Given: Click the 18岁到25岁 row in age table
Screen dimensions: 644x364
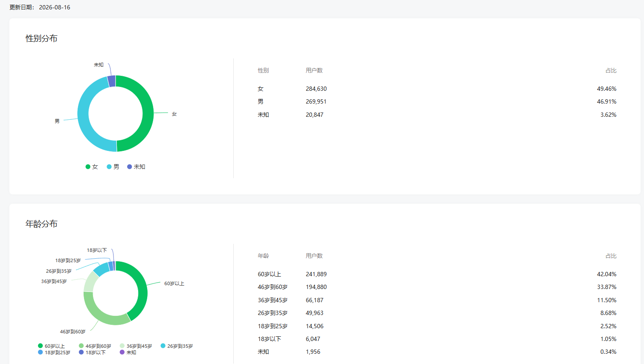Looking at the screenshot, I should click(x=437, y=326).
